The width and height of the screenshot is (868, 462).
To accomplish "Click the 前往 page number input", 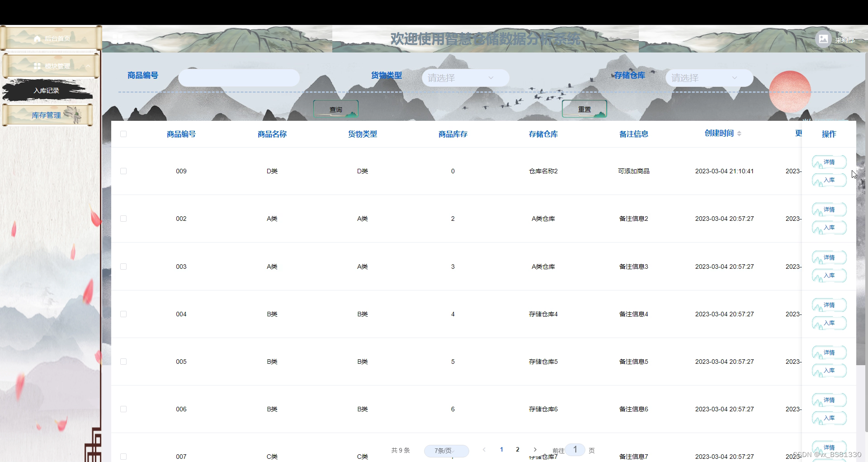I will [575, 450].
